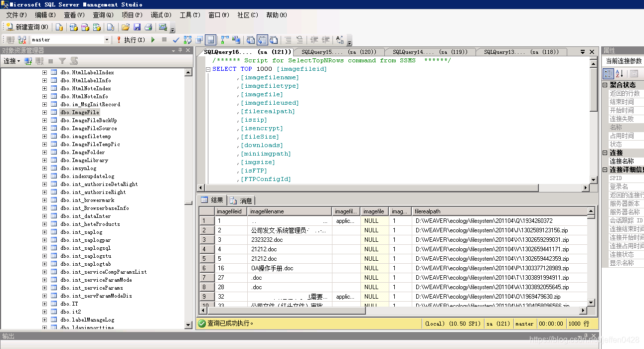
Task: Click the Object Explorer vertical scrollbar
Action: [188, 199]
